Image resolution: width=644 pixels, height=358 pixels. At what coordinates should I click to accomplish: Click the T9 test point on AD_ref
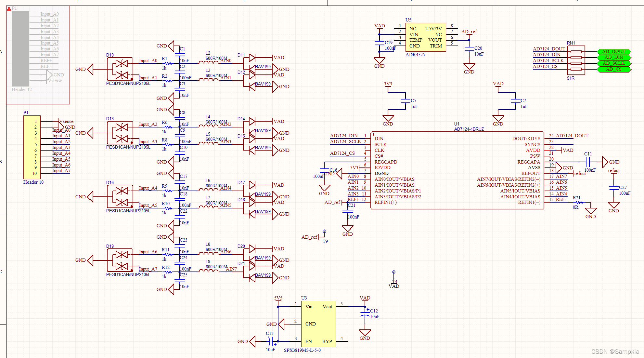(x=324, y=232)
